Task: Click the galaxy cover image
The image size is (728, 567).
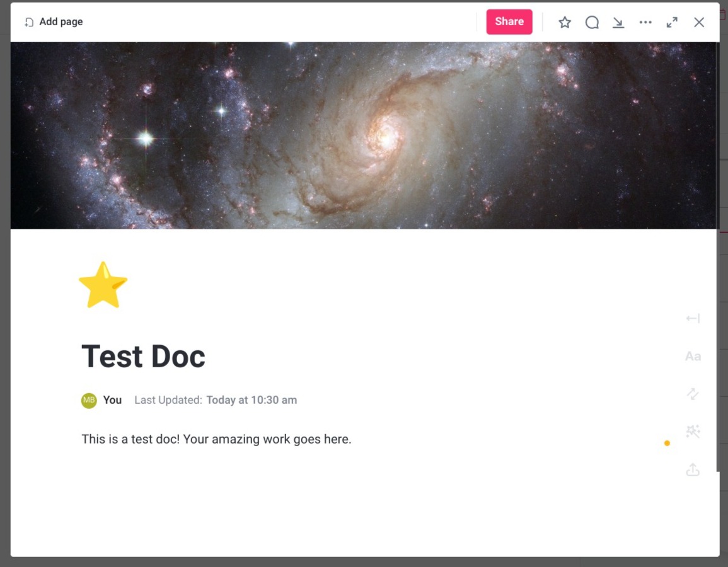Action: point(364,135)
